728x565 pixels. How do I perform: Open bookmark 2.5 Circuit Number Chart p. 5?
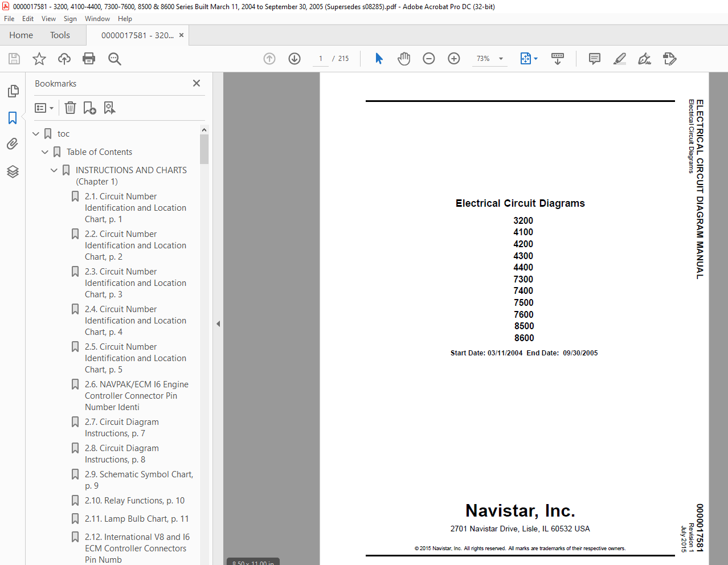pyautogui.click(x=136, y=358)
